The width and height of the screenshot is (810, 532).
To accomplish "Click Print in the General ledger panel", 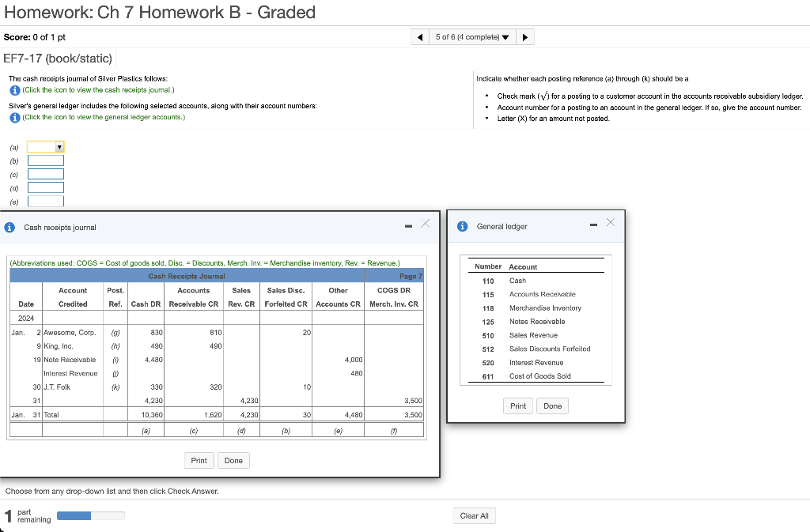I will (x=518, y=406).
